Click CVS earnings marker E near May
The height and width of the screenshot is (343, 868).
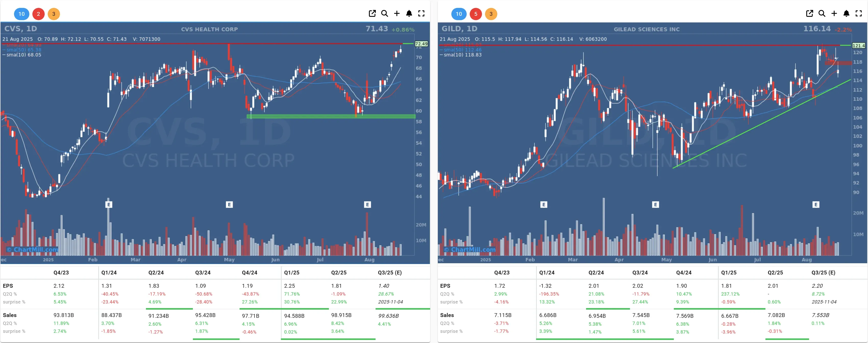(229, 204)
